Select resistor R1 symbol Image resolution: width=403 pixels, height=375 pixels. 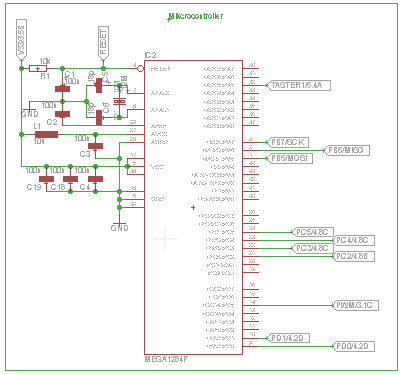point(38,68)
